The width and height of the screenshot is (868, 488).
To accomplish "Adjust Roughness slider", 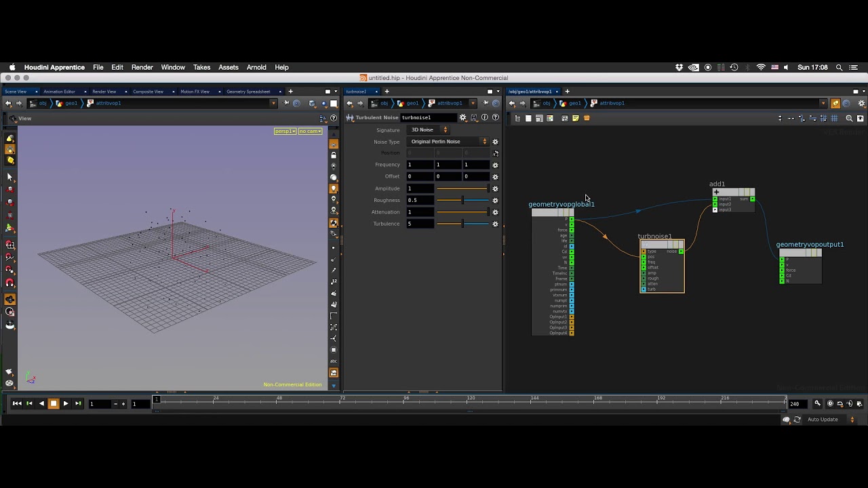I will coord(462,200).
